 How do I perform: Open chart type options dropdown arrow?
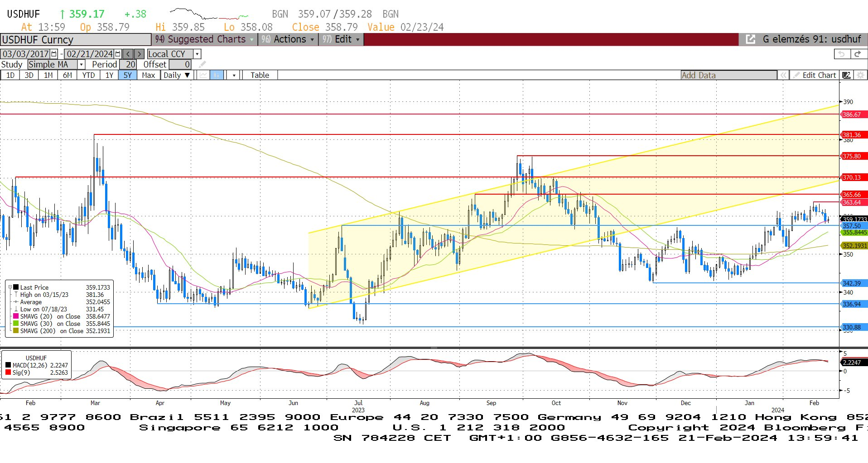coord(234,75)
